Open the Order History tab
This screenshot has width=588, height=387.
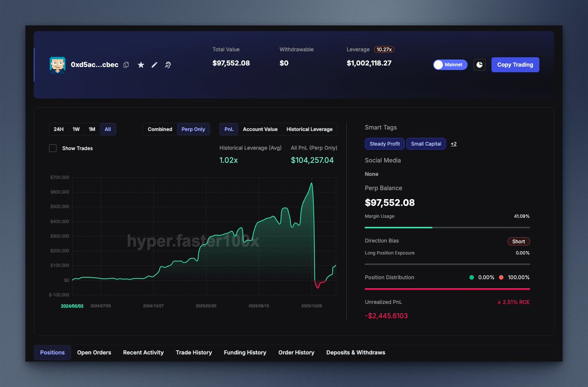pos(296,352)
